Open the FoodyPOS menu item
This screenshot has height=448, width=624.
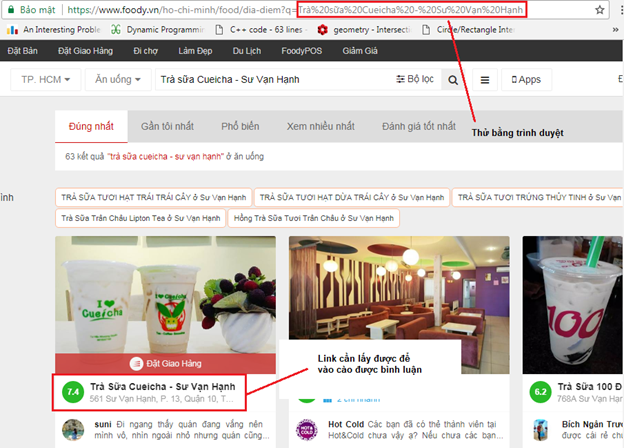tap(302, 51)
